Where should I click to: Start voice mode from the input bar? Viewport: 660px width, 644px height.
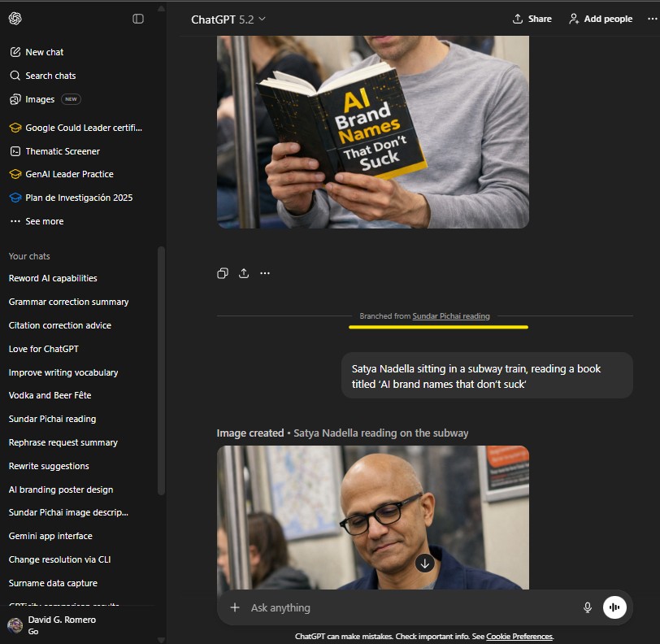coord(614,607)
